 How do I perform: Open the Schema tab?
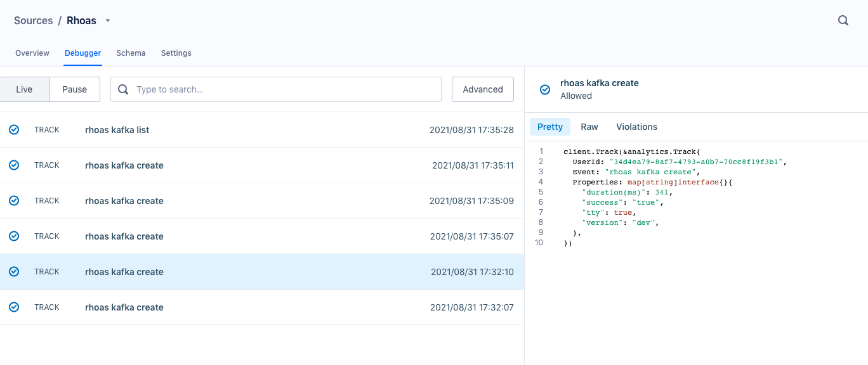131,53
